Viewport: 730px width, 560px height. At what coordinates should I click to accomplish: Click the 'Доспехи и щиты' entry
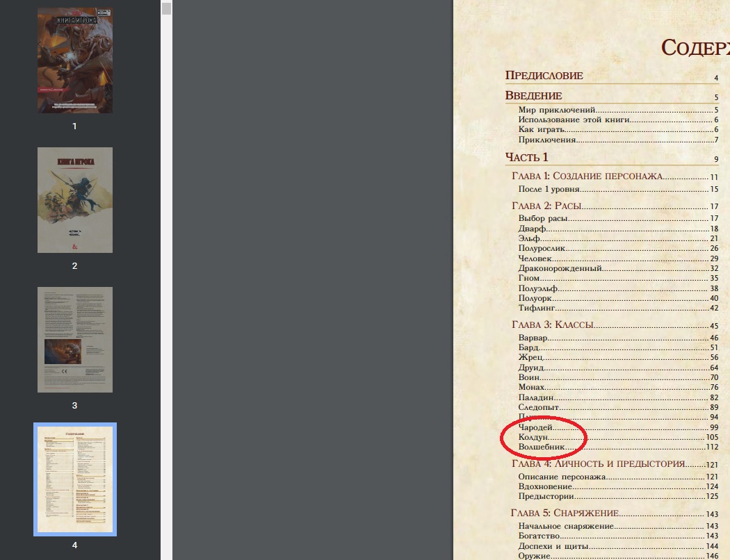(553, 546)
